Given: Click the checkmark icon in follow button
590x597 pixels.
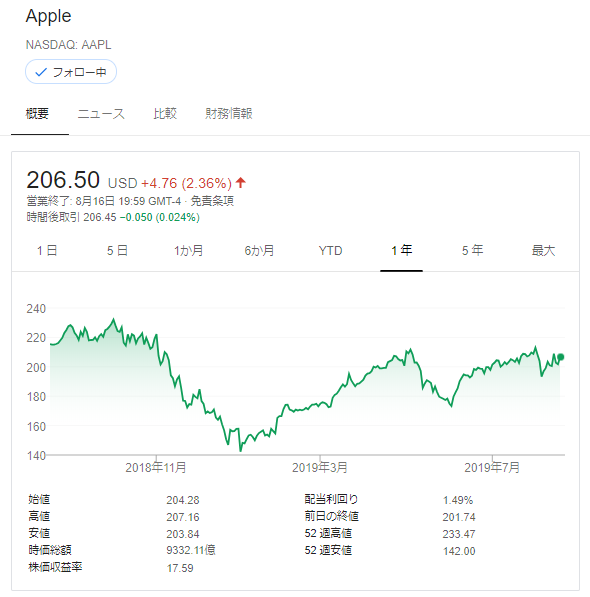Looking at the screenshot, I should click(x=41, y=72).
